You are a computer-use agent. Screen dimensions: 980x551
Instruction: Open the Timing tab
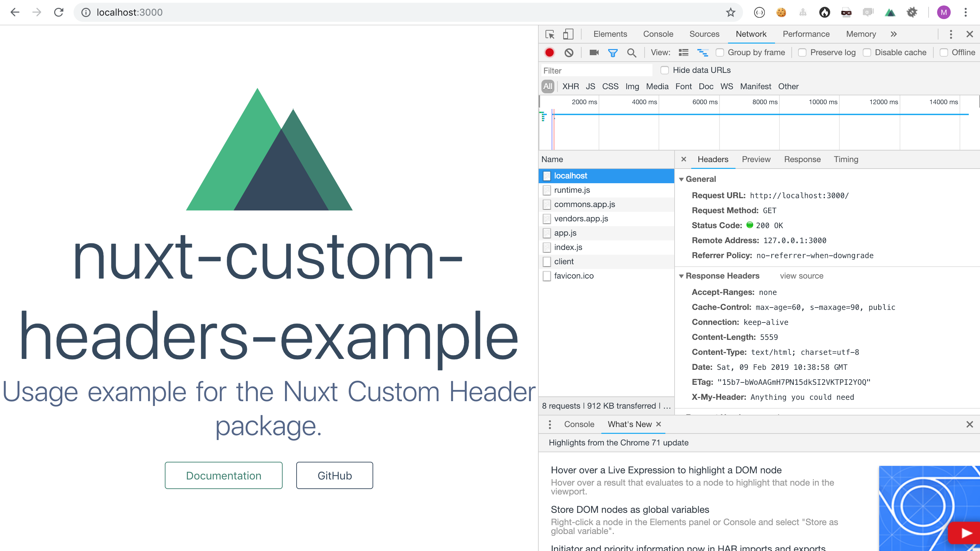[x=846, y=159]
